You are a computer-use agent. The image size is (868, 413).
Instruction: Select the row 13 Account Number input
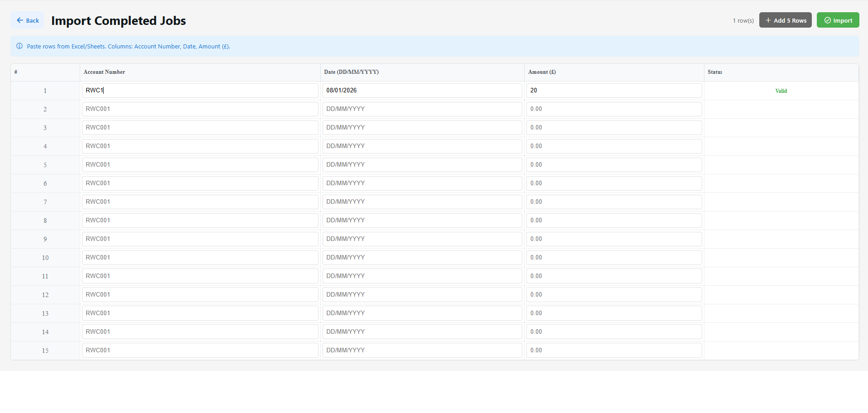pos(200,313)
